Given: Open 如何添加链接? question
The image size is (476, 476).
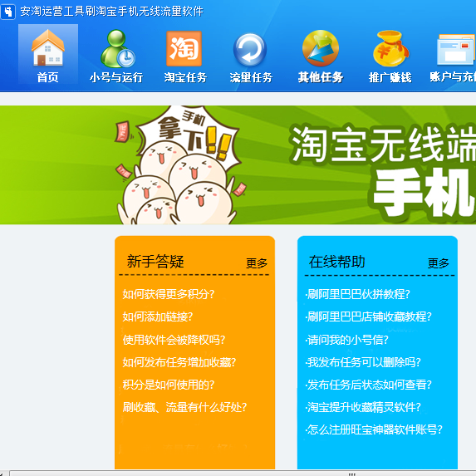Looking at the screenshot, I should pos(158,317).
